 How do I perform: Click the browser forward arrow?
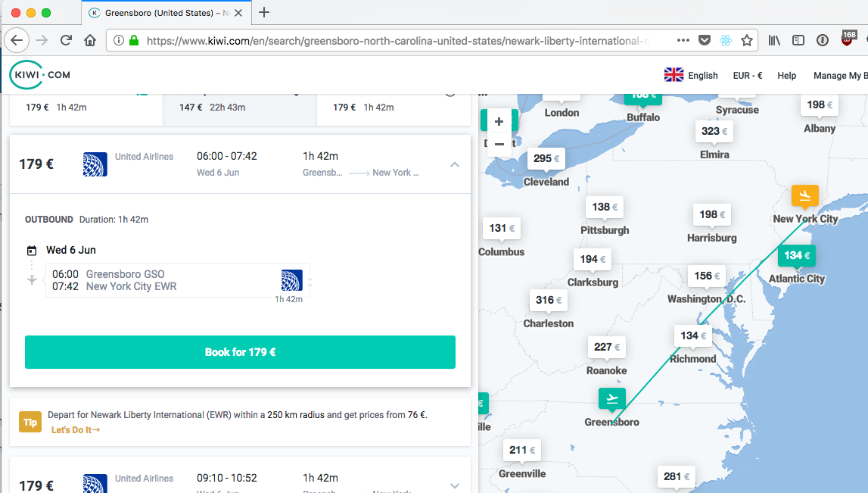click(x=42, y=40)
